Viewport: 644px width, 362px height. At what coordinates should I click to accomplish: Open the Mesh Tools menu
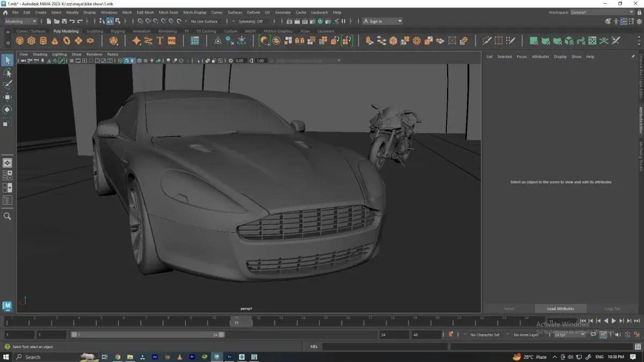(x=168, y=12)
